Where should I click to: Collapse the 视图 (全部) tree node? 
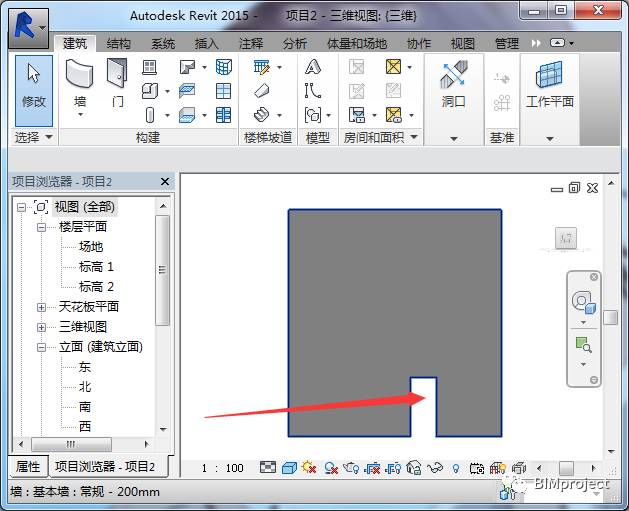(x=21, y=207)
